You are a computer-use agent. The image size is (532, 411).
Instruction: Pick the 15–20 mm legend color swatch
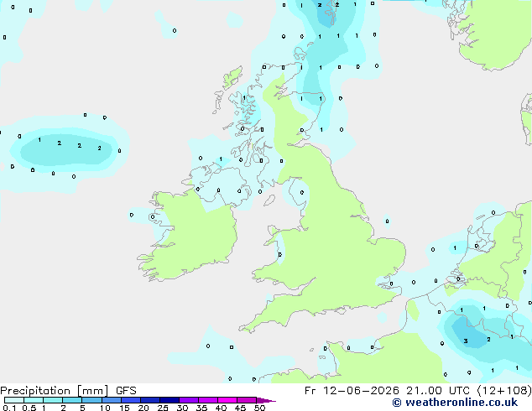[x=130, y=400]
